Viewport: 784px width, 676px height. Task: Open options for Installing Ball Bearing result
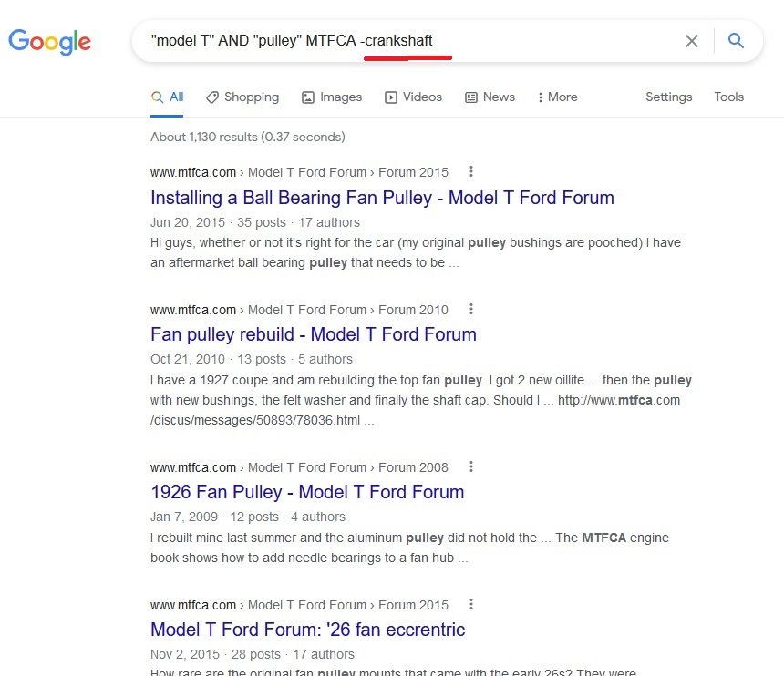click(471, 171)
